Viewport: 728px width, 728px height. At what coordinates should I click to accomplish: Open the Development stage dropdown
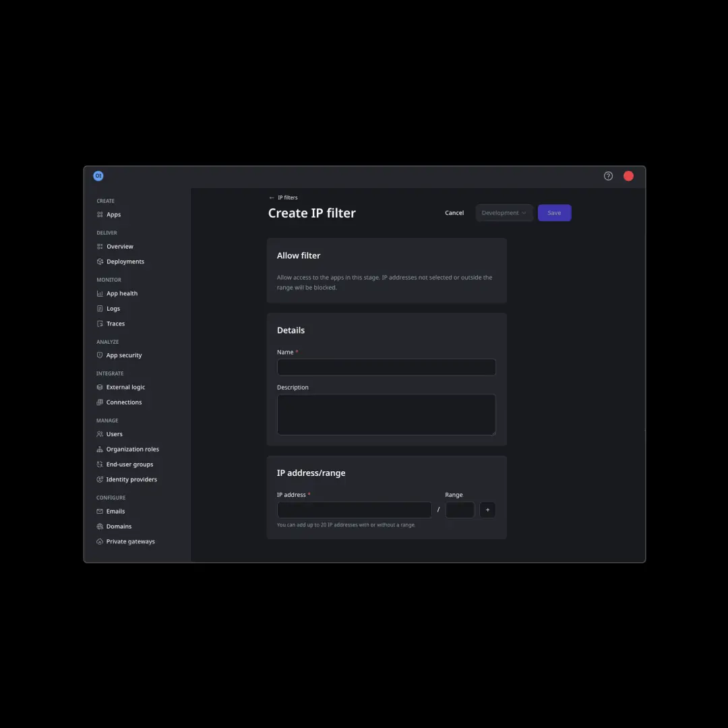(x=504, y=212)
